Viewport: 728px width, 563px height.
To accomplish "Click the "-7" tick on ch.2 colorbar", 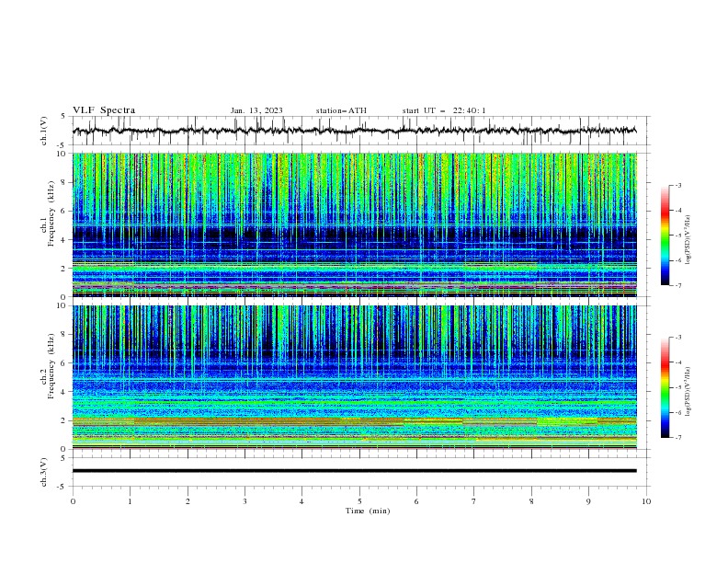I will pyautogui.click(x=677, y=438).
